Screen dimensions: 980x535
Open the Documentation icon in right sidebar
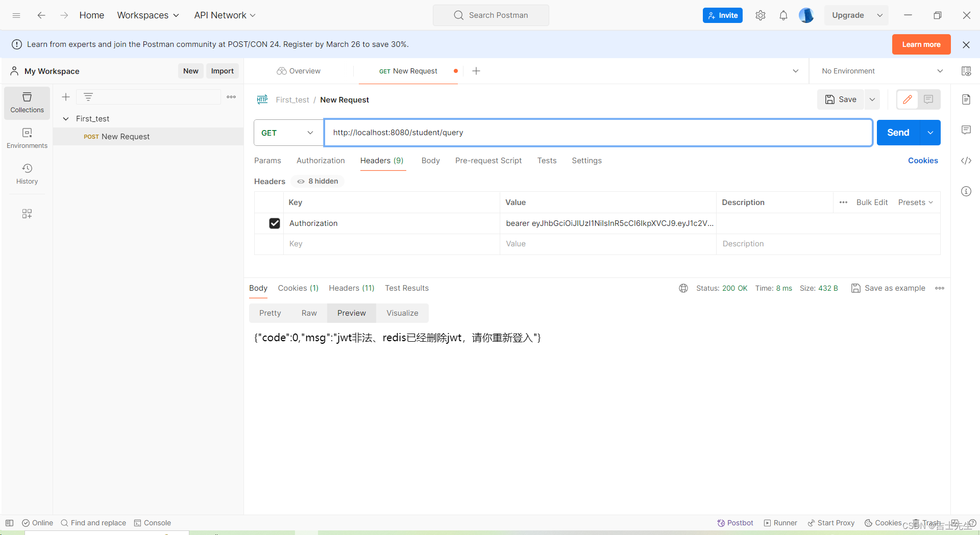[966, 99]
